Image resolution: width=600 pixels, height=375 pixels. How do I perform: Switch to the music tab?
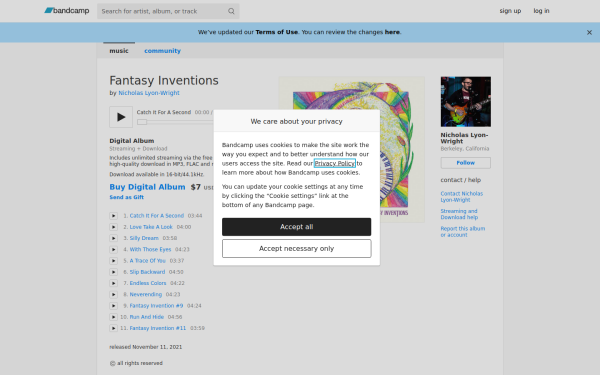tap(119, 51)
